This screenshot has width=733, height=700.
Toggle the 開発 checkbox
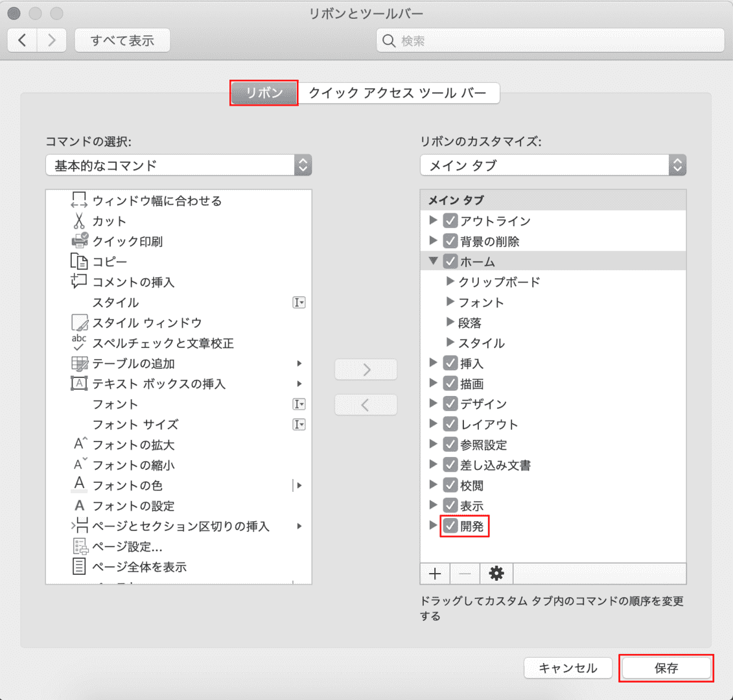pyautogui.click(x=450, y=526)
